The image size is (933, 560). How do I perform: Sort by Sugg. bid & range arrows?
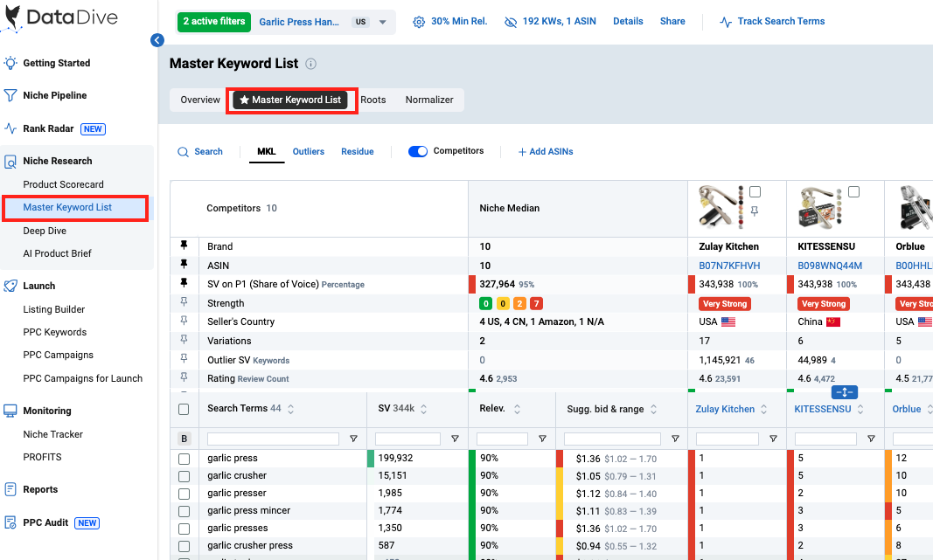click(653, 409)
